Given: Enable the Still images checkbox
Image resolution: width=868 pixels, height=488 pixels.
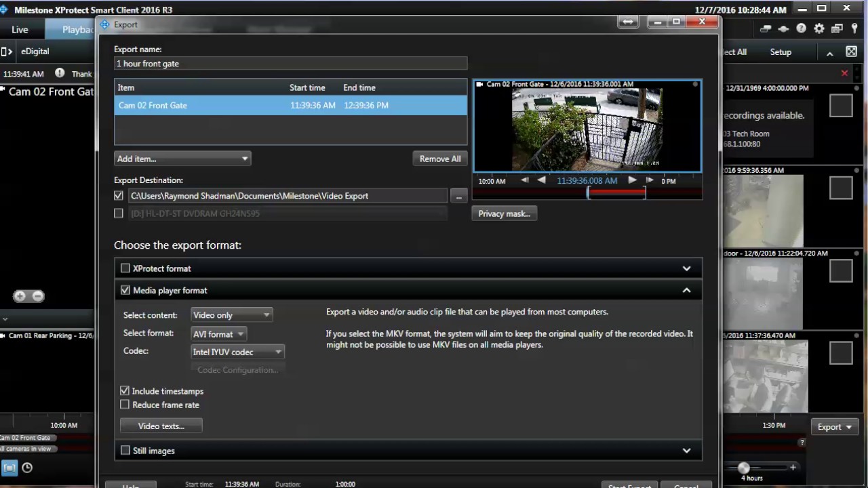Looking at the screenshot, I should (x=125, y=451).
